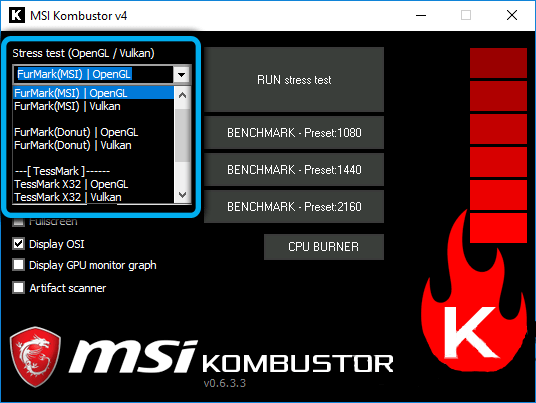The image size is (536, 403).
Task: Click the Stress test (OpenGL / Vulkan) label
Action: click(x=83, y=53)
